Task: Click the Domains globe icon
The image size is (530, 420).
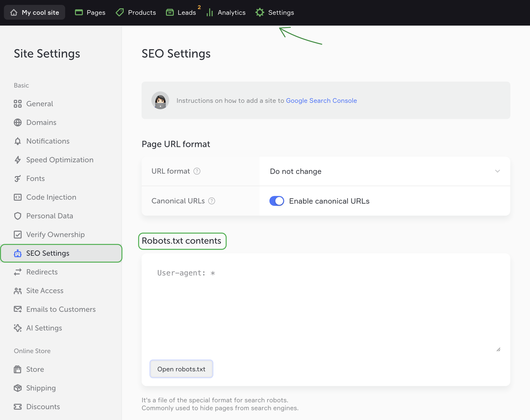Action: [x=18, y=122]
